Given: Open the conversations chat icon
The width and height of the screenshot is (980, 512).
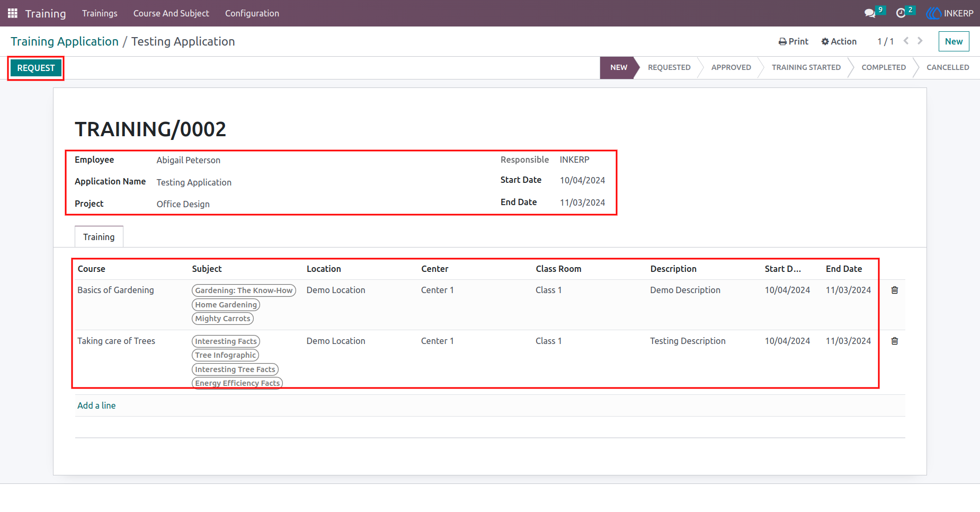Looking at the screenshot, I should pos(870,13).
